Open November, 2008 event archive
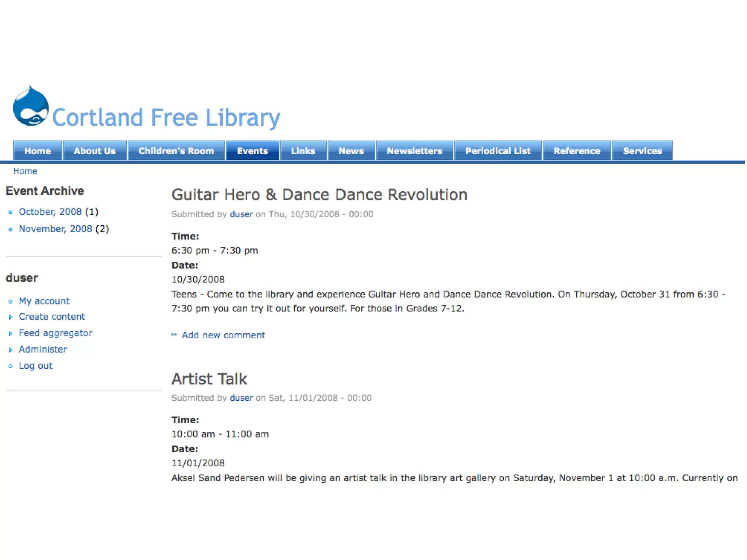The height and width of the screenshot is (560, 747). point(55,229)
